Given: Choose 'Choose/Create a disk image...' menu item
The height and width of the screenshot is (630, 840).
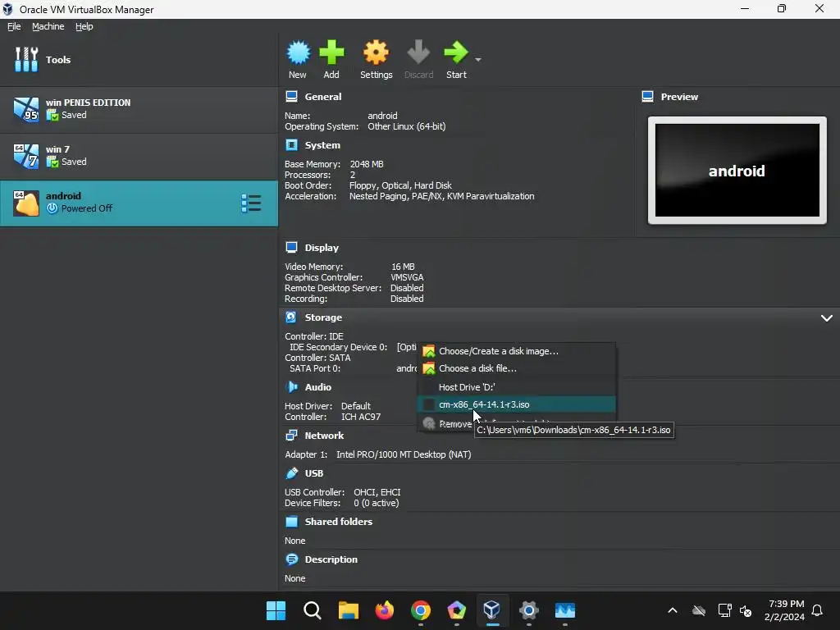Looking at the screenshot, I should click(517, 351).
